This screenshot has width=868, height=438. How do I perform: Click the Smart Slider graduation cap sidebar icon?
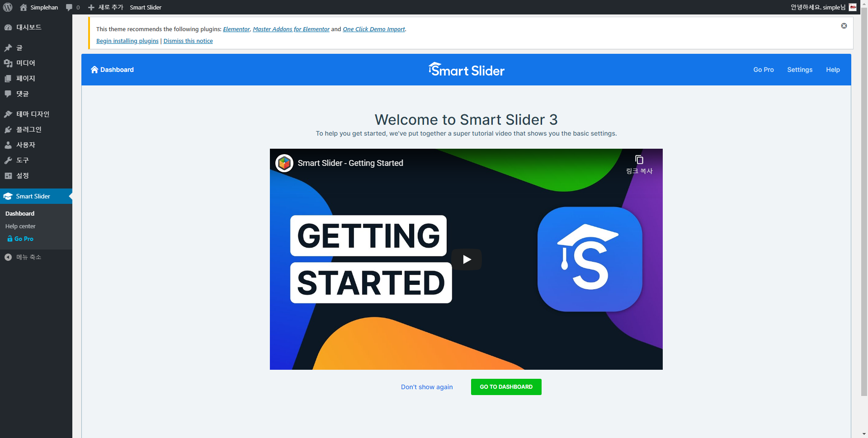[x=8, y=196]
